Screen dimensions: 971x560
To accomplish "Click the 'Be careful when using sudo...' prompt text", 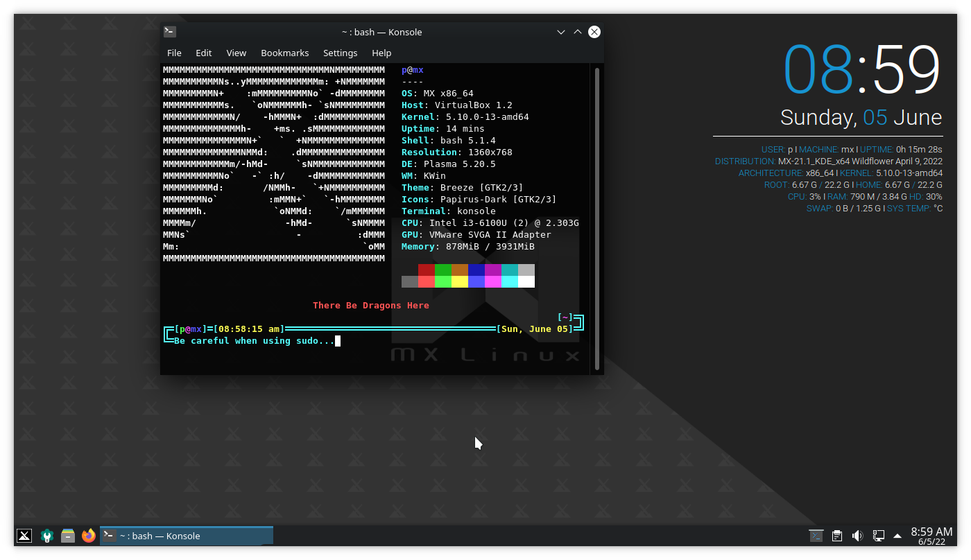I will click(x=255, y=341).
